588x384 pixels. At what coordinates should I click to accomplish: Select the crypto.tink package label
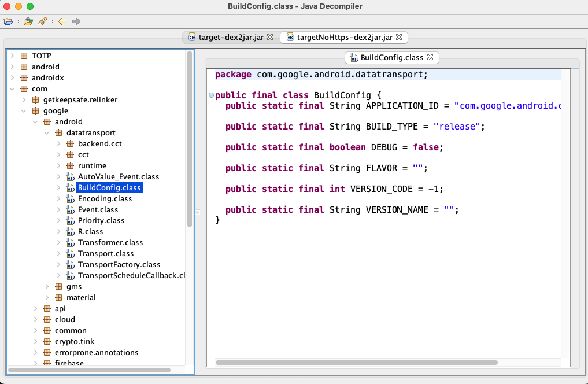tap(75, 342)
